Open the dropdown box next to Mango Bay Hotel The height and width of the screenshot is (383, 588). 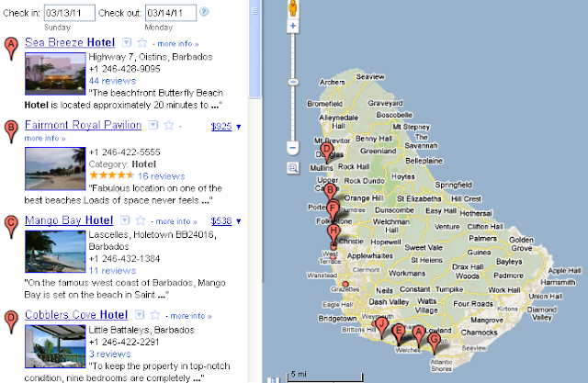pos(125,220)
